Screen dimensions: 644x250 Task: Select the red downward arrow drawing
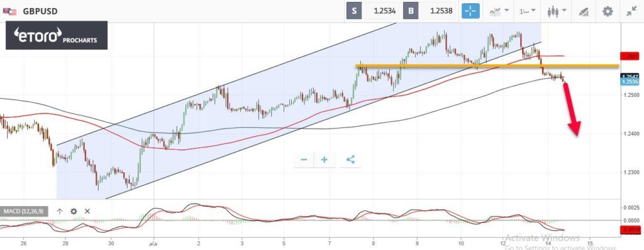click(x=572, y=109)
